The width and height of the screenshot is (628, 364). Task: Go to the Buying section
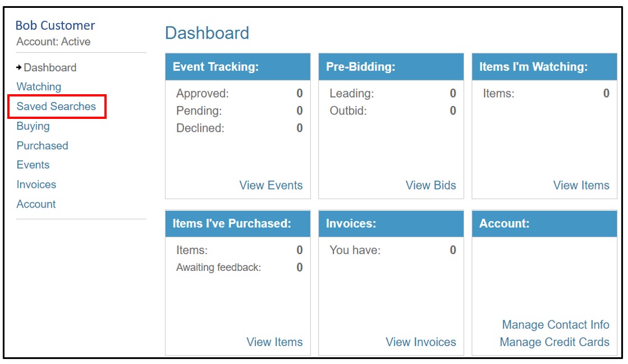click(33, 126)
